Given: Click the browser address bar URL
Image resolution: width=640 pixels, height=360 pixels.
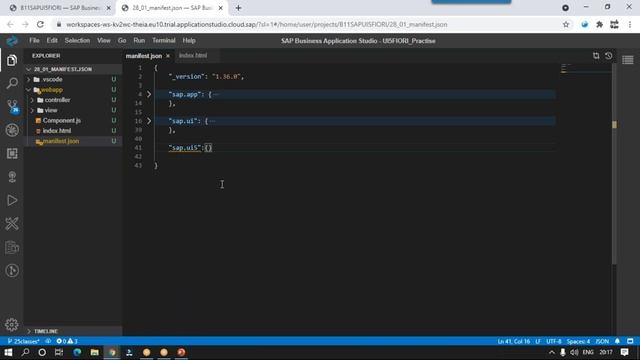Looking at the screenshot, I should (x=257, y=24).
